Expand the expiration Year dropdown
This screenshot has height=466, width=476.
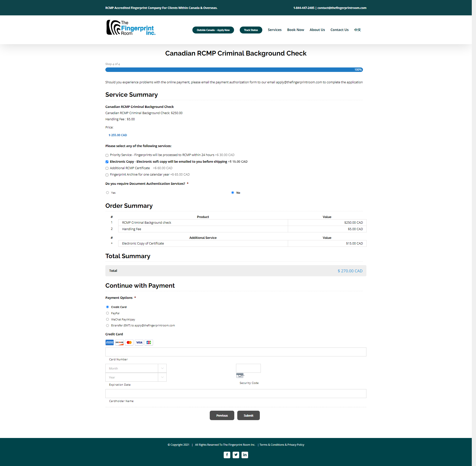click(136, 377)
